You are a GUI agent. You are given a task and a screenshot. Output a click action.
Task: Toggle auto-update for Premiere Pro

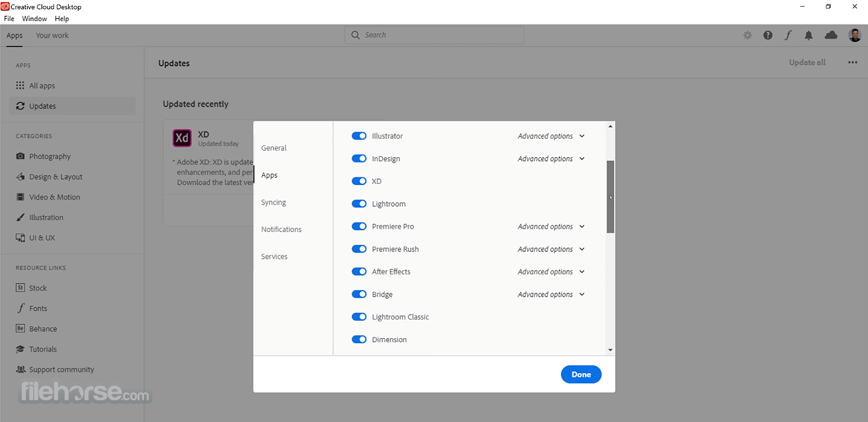pyautogui.click(x=359, y=227)
